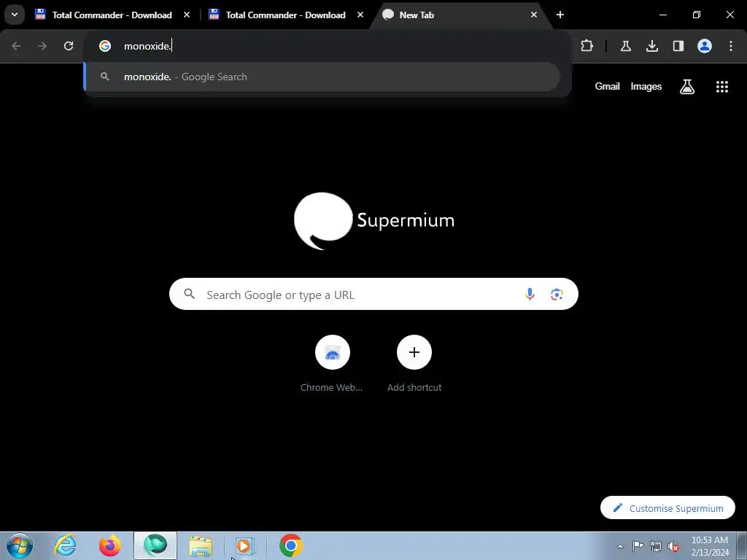
Task: Open the Downloads toolbar icon
Action: [x=651, y=46]
